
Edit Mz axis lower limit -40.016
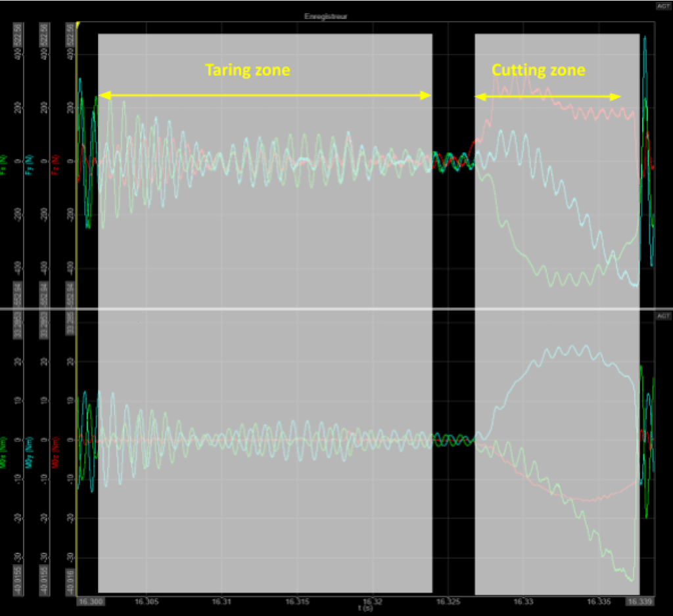(x=70, y=582)
